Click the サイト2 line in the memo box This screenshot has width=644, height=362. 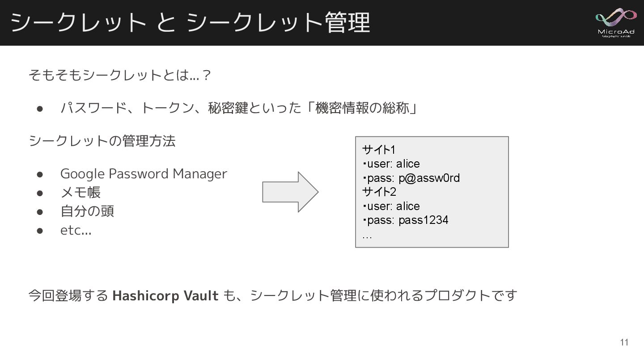coord(379,192)
